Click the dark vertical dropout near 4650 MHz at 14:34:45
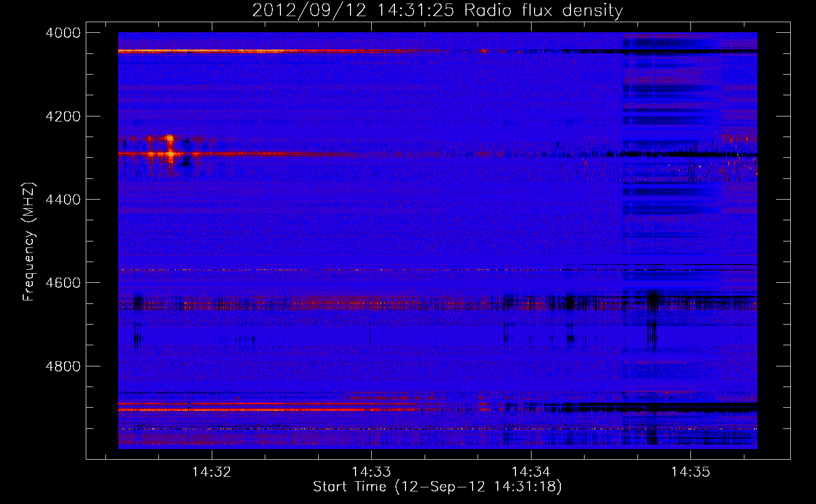 pos(653,321)
